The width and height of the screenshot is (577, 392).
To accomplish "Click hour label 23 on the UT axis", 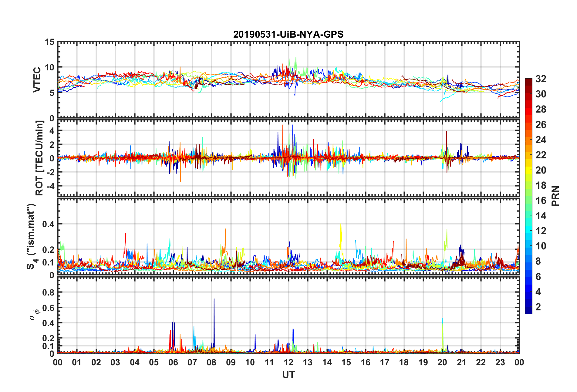I will [500, 362].
